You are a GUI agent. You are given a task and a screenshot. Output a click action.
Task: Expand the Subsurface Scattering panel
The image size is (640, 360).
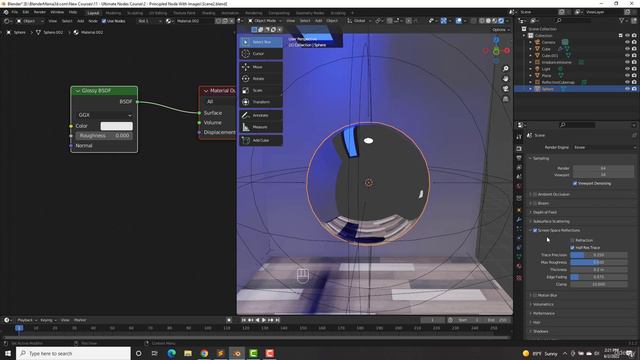click(550, 221)
